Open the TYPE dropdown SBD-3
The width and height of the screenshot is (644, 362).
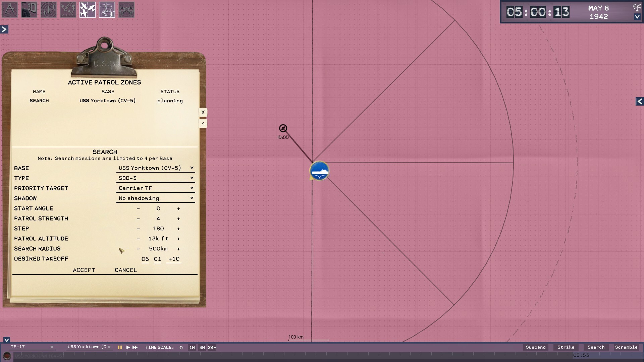pos(156,178)
